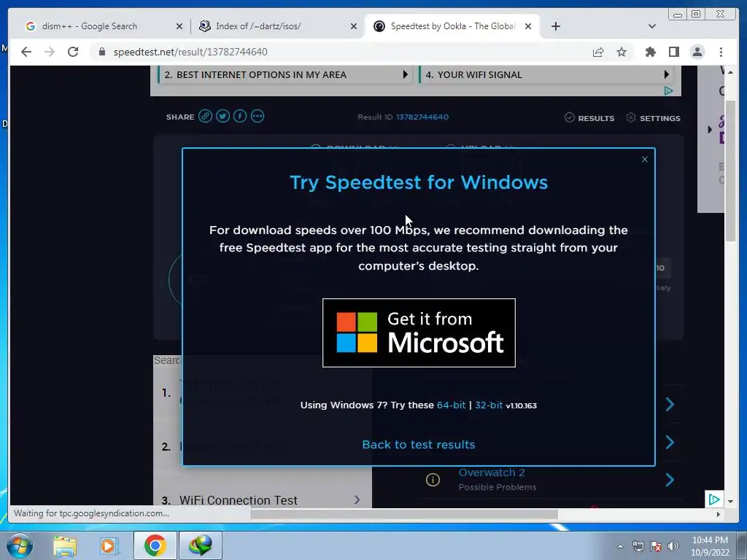Click the Chrome taskbar button
Screen dimensions: 747x560
(155, 545)
